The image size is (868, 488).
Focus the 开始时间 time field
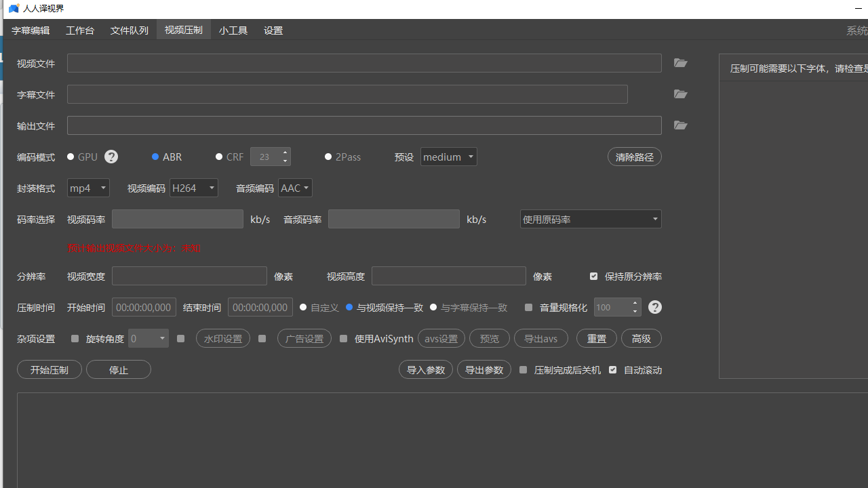144,307
